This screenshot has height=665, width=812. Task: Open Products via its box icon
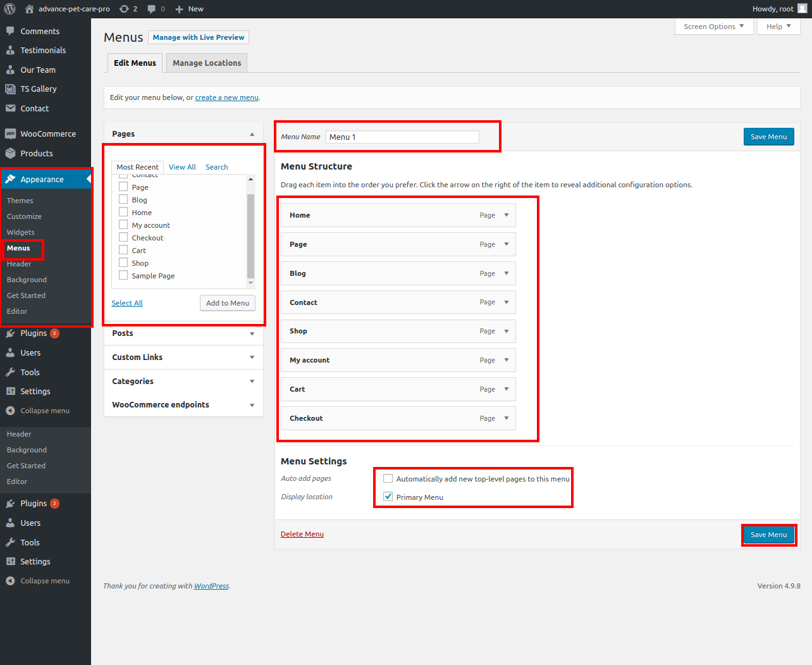10,153
